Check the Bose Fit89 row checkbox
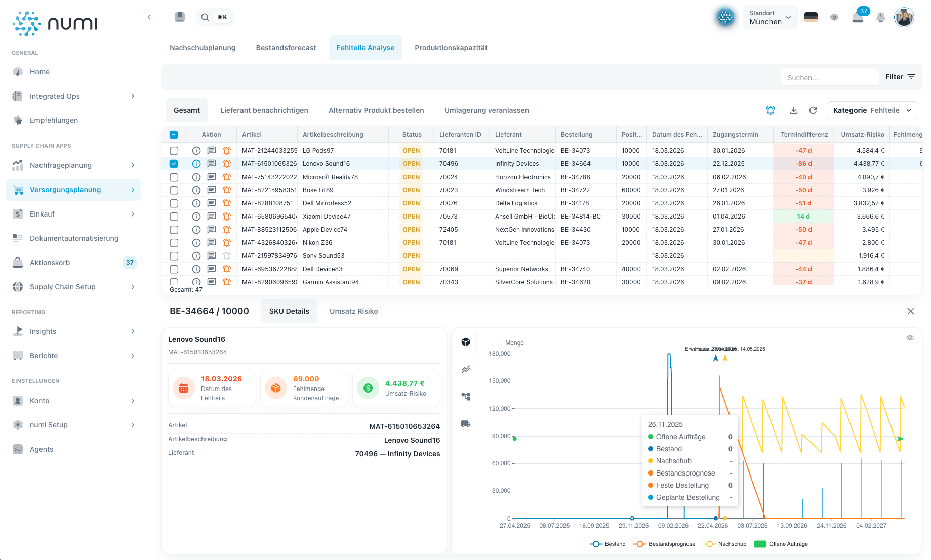Viewport: 931px width, 560px height. click(174, 190)
